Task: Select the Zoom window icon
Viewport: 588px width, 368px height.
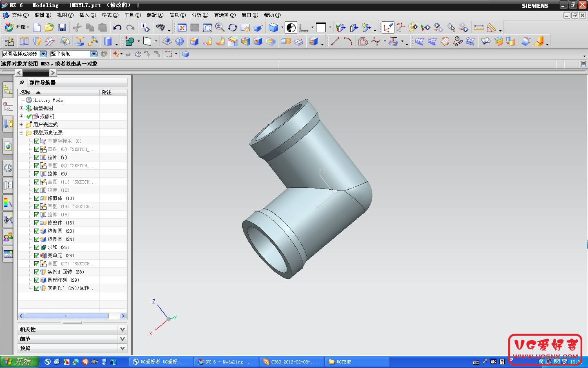Action: 207,27
